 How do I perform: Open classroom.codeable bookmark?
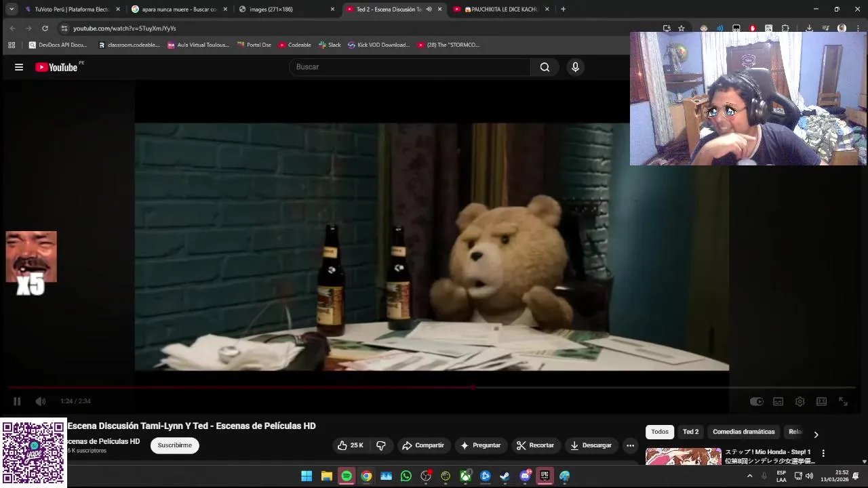point(129,45)
